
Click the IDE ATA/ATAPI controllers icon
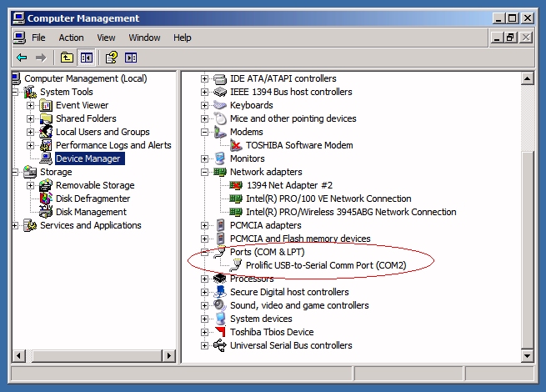pos(220,78)
